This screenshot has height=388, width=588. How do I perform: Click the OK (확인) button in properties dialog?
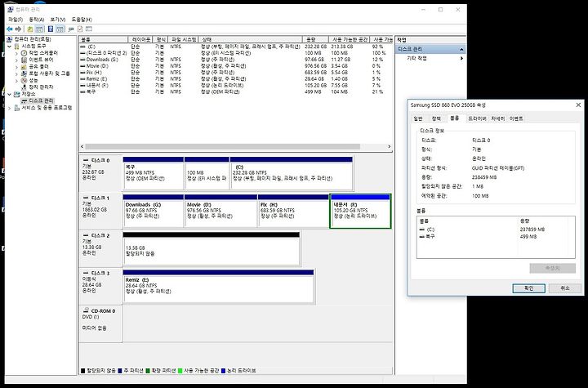528,288
